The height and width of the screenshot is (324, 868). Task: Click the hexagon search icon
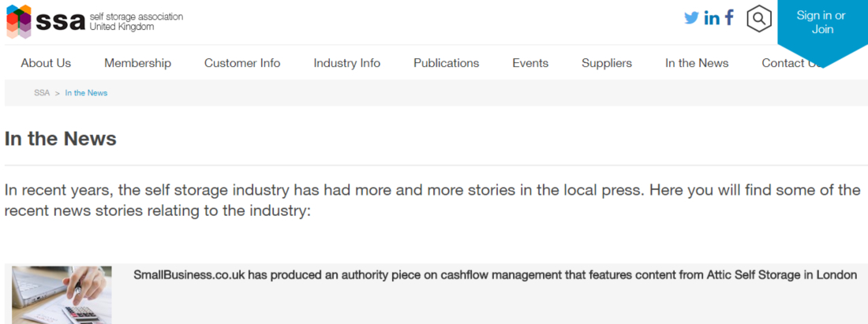(759, 19)
